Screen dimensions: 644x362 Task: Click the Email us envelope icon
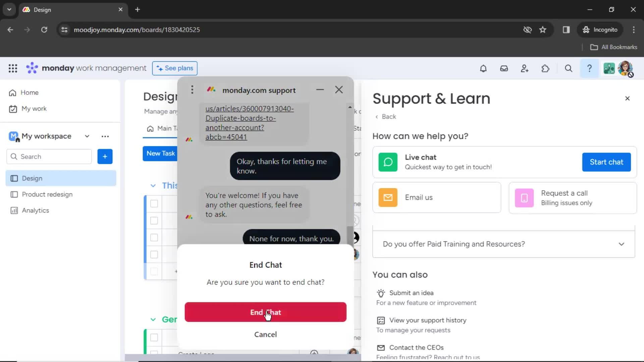pos(388,197)
